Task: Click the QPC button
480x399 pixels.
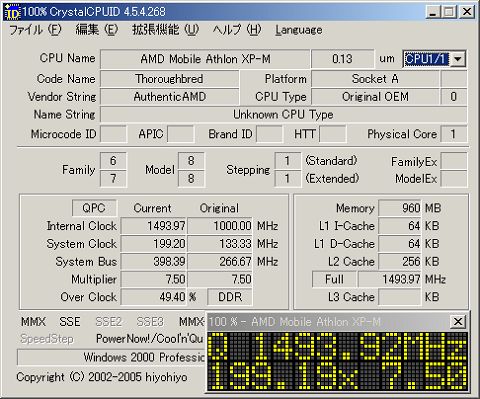Action: (x=94, y=208)
